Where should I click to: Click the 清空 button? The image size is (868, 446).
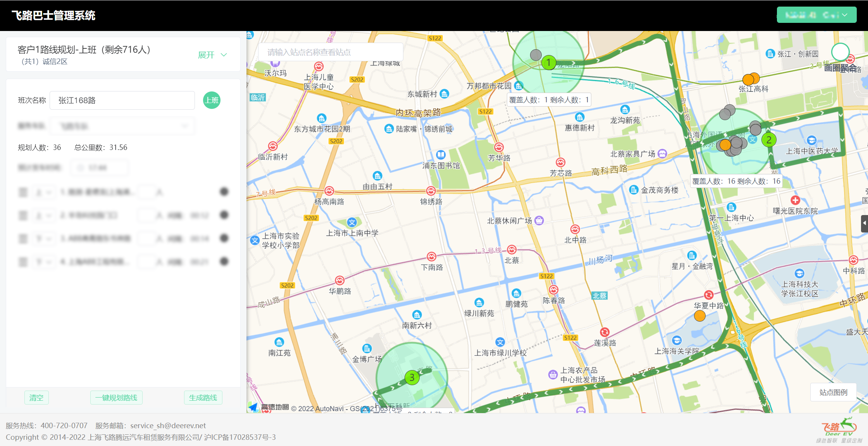(36, 398)
